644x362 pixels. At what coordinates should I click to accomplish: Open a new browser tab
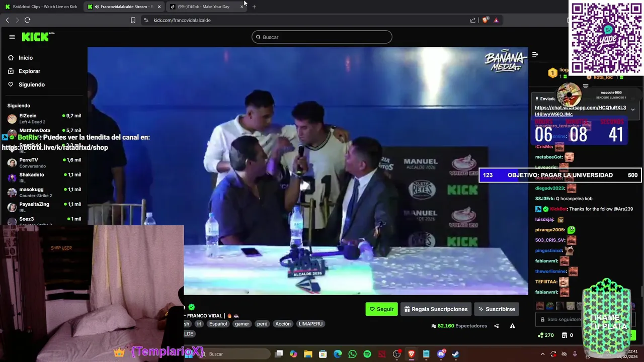pyautogui.click(x=254, y=7)
